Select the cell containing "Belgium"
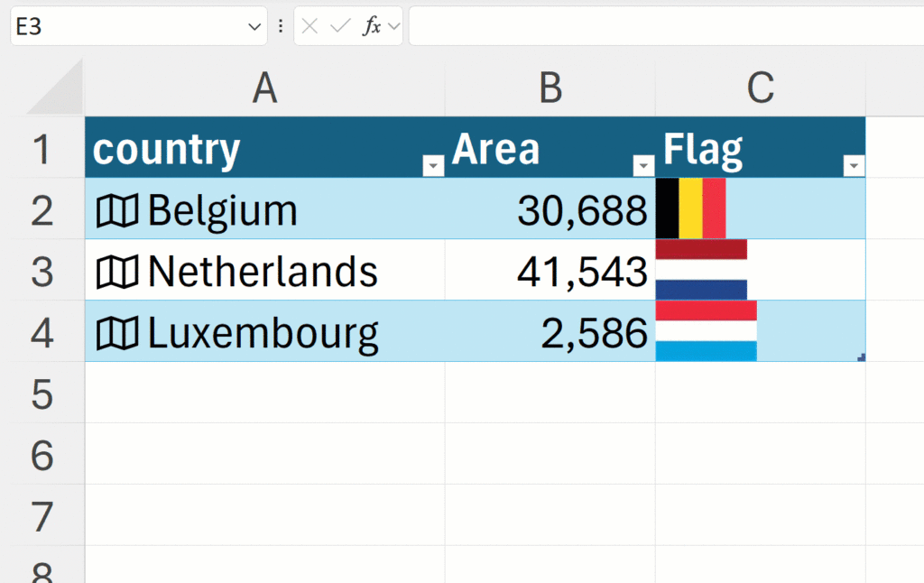The width and height of the screenshot is (924, 583). pyautogui.click(x=264, y=208)
